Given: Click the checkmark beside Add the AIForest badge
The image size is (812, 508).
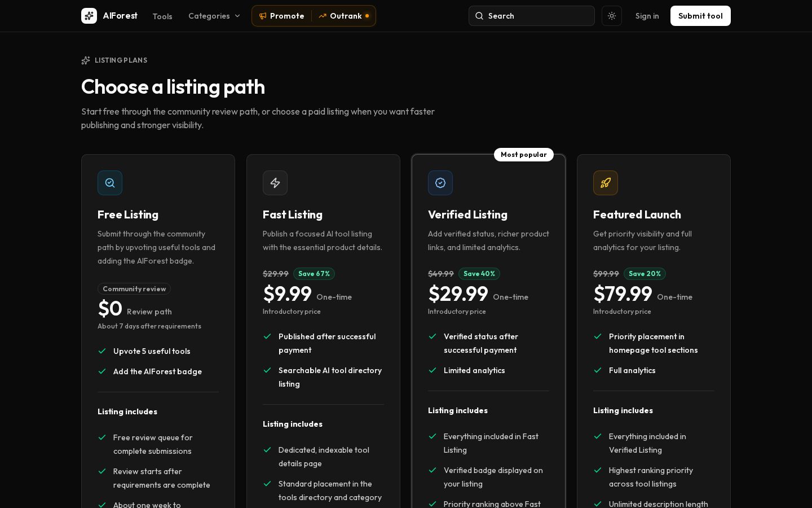Looking at the screenshot, I should tap(102, 371).
